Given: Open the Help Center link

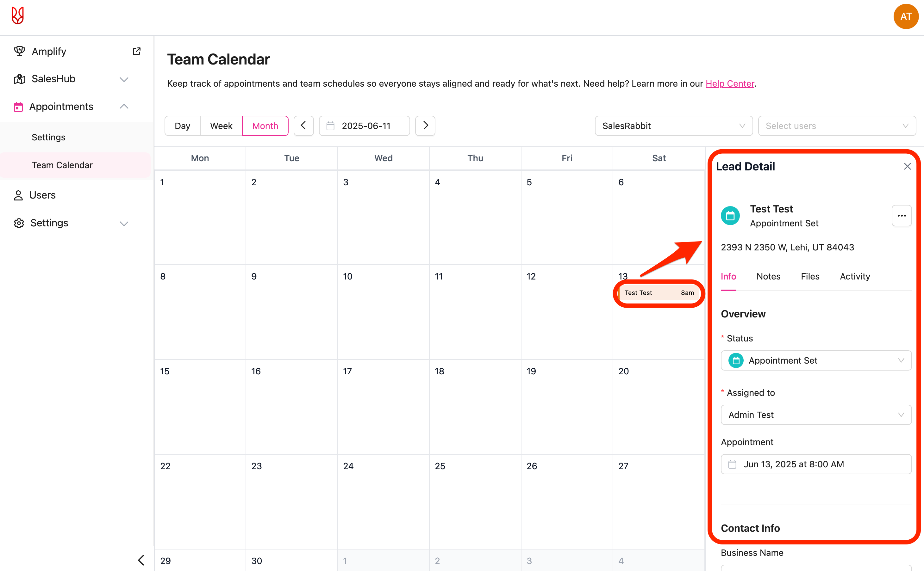Looking at the screenshot, I should tap(730, 83).
